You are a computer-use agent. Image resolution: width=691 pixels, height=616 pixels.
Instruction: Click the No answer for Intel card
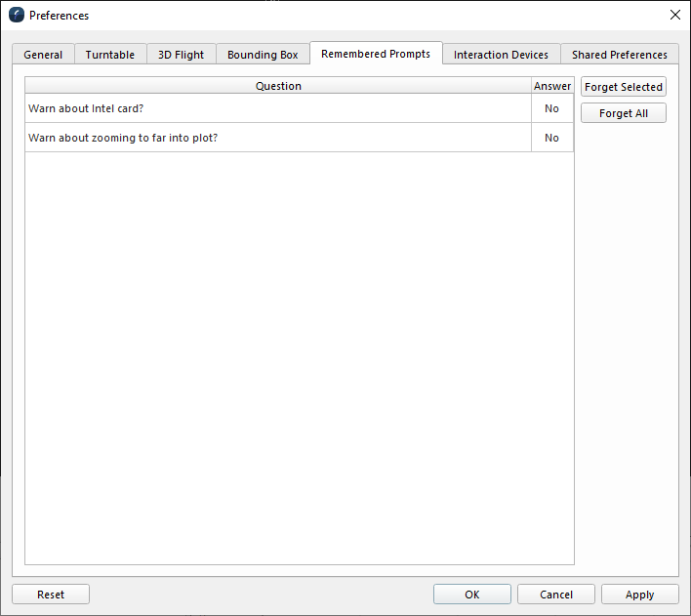(551, 108)
